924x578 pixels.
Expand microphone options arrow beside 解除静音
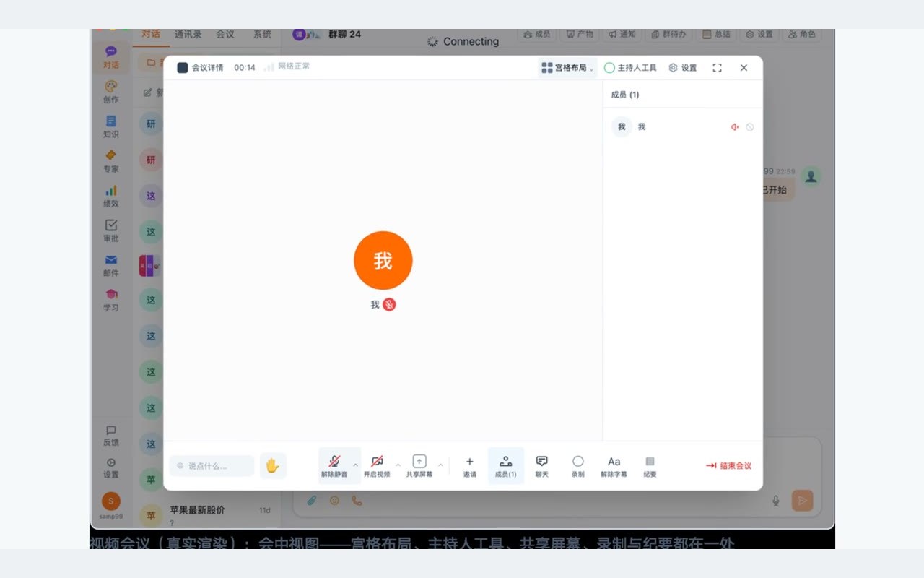click(355, 465)
